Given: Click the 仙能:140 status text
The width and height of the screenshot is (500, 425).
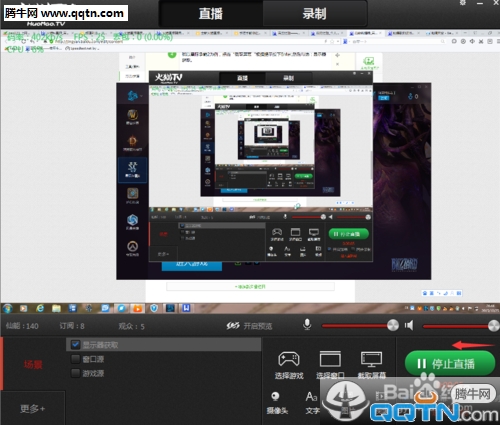Looking at the screenshot, I should tap(22, 326).
